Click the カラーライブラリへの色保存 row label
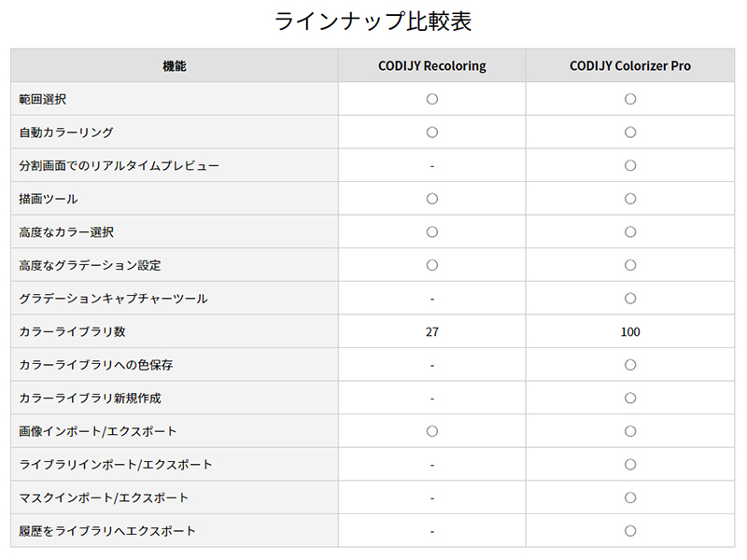 point(96,365)
